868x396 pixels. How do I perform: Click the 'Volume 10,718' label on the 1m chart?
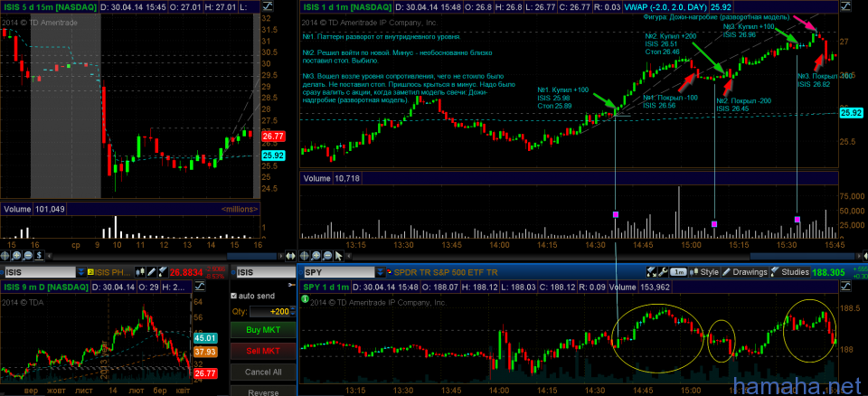(333, 178)
